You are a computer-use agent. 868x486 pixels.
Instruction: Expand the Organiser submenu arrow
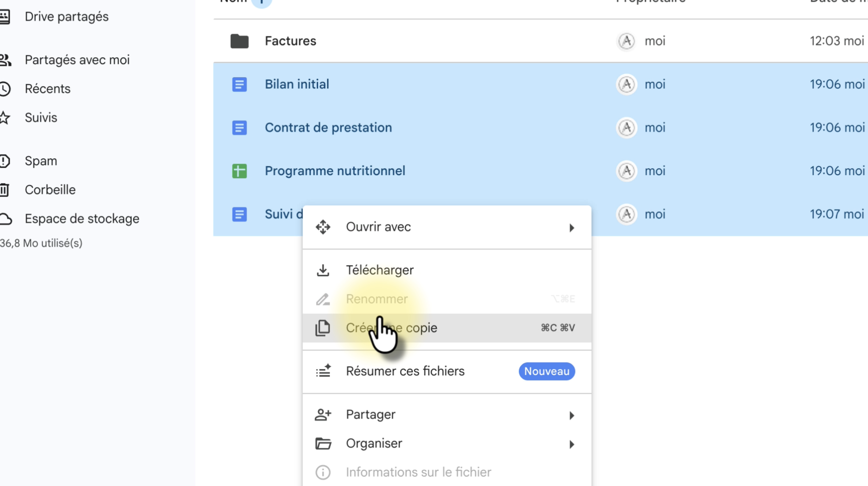(572, 444)
